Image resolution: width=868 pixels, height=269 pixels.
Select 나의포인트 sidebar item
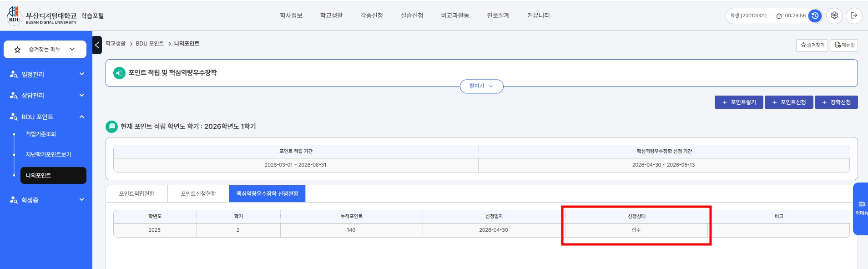(x=53, y=176)
